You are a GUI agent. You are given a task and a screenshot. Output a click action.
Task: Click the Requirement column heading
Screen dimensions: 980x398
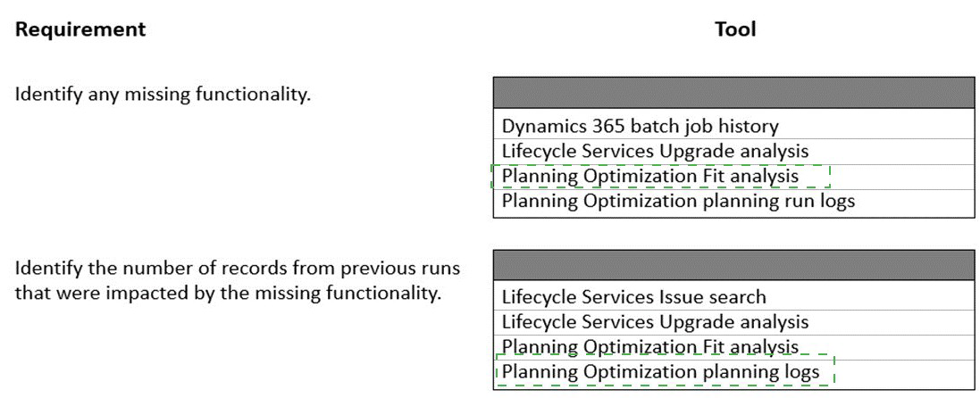click(x=80, y=29)
